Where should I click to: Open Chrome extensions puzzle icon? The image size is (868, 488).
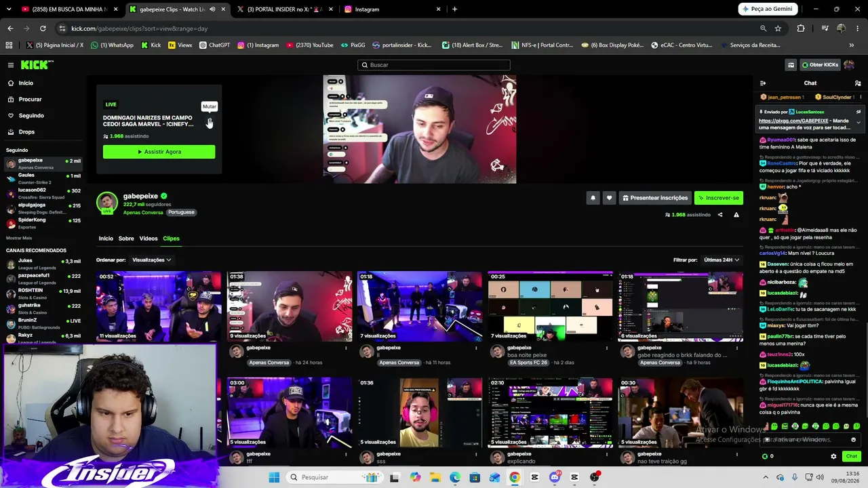(x=801, y=28)
